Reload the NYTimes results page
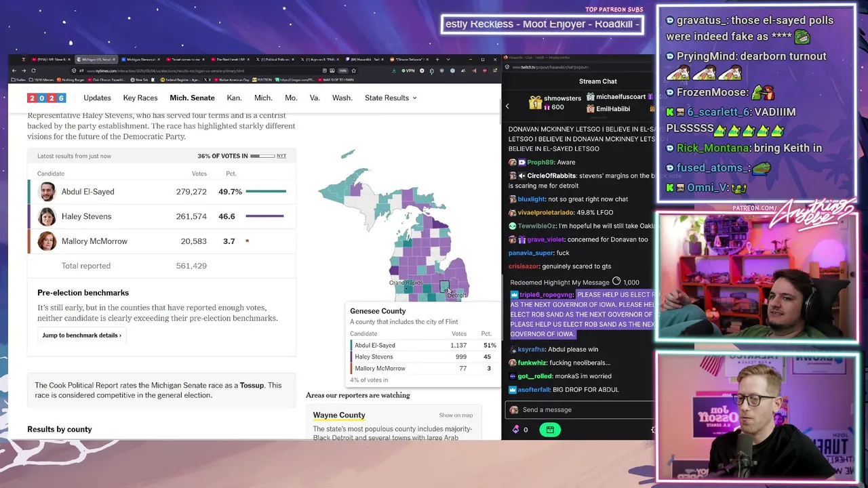 tap(33, 70)
